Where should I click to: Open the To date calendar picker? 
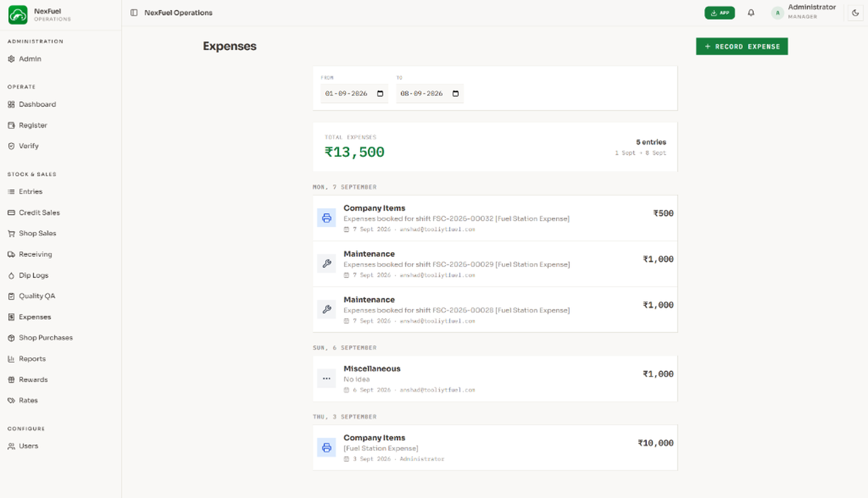pos(456,94)
